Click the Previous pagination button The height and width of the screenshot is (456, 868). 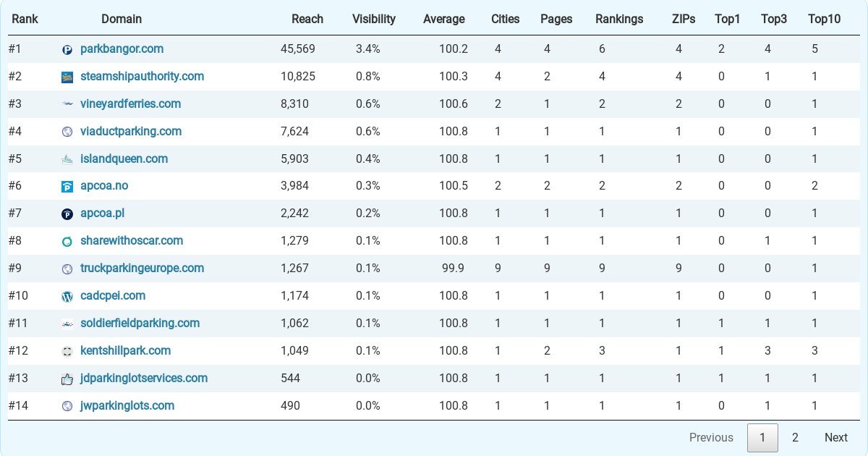[x=711, y=437]
